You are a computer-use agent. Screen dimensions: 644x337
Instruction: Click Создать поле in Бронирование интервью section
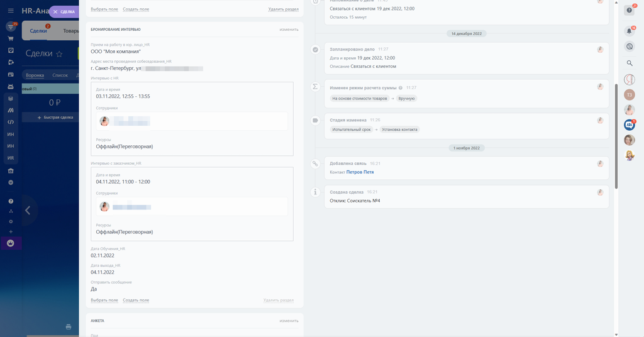tap(136, 300)
